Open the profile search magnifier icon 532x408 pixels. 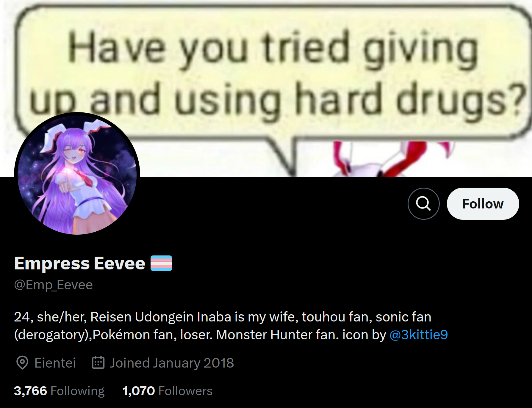(423, 204)
